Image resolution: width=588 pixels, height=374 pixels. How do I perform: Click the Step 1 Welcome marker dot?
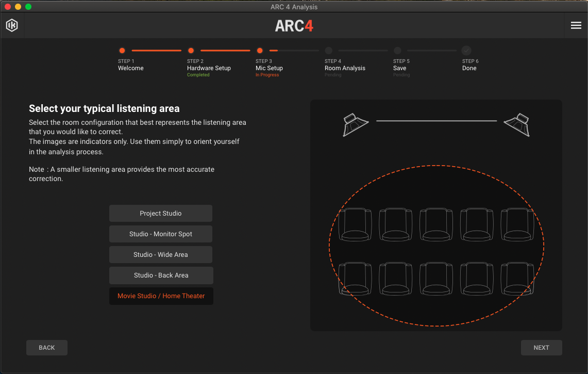pyautogui.click(x=122, y=51)
